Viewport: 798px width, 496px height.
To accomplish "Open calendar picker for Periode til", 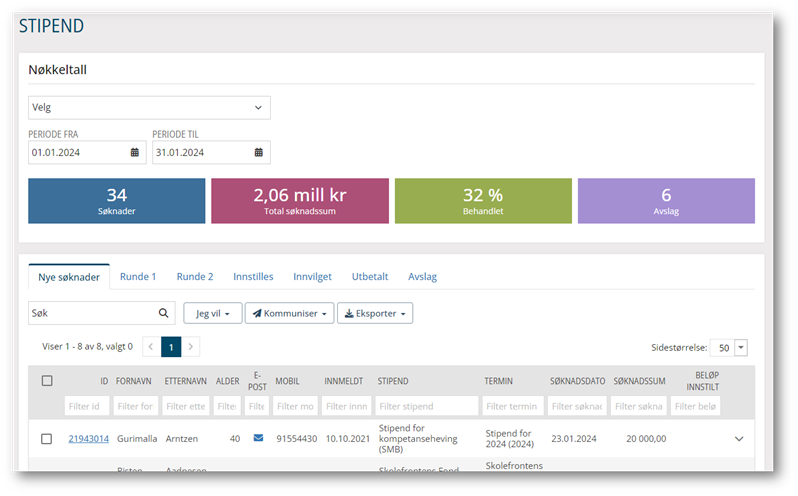I will (259, 152).
